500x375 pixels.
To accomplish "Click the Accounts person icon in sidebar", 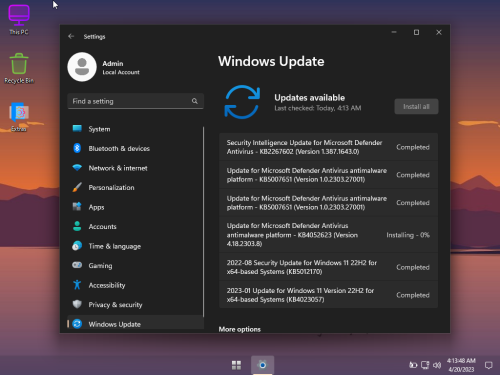I will tap(77, 226).
